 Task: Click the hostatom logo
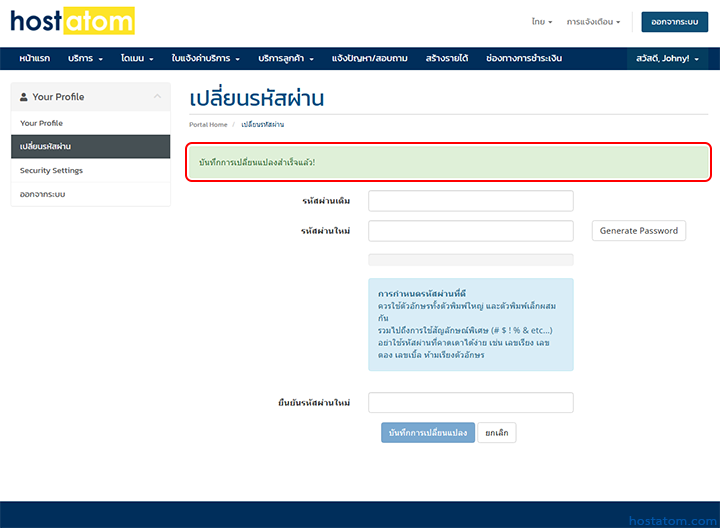point(73,21)
